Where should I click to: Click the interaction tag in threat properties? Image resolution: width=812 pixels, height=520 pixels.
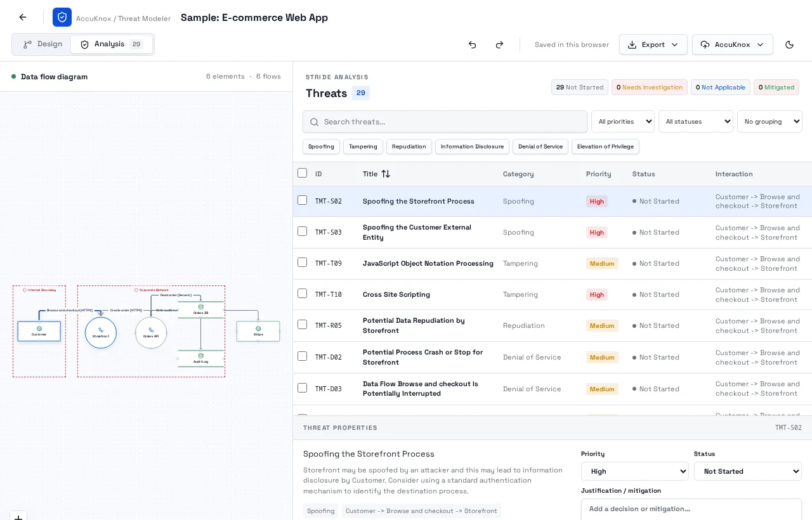tap(421, 511)
